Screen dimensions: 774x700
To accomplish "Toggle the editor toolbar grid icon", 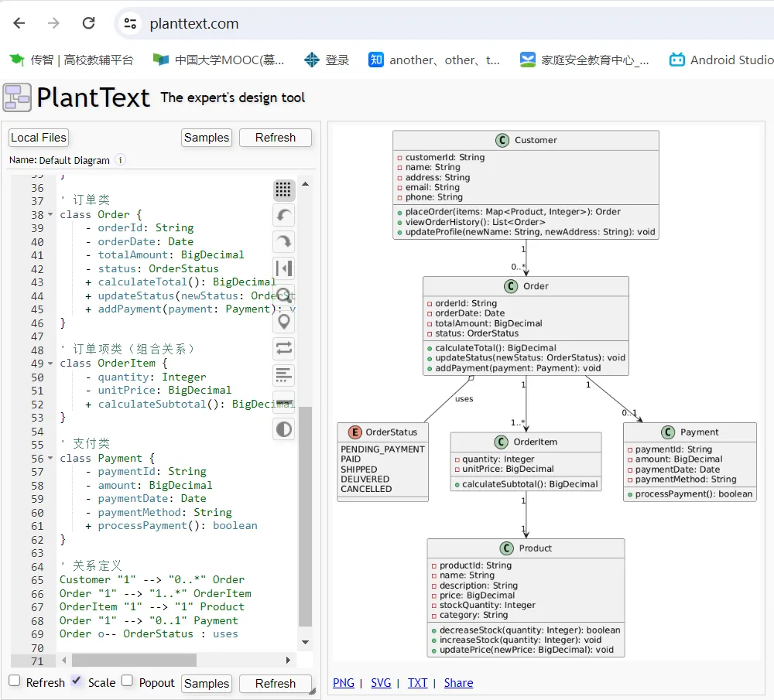I will (283, 190).
